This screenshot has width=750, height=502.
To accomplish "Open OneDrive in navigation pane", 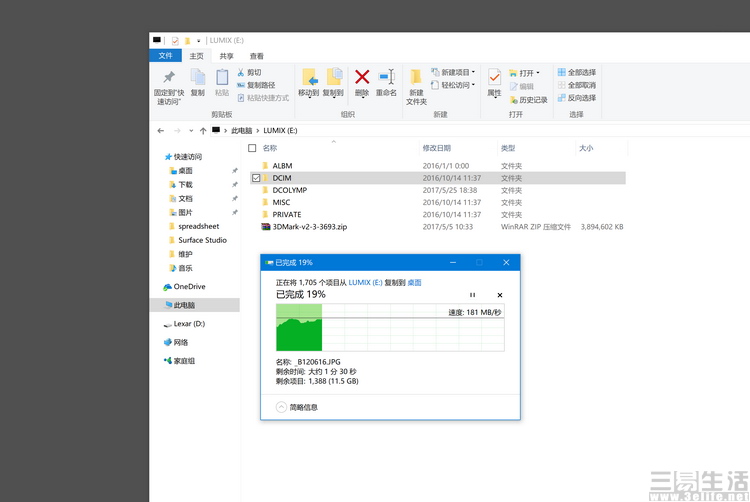I will [x=184, y=287].
